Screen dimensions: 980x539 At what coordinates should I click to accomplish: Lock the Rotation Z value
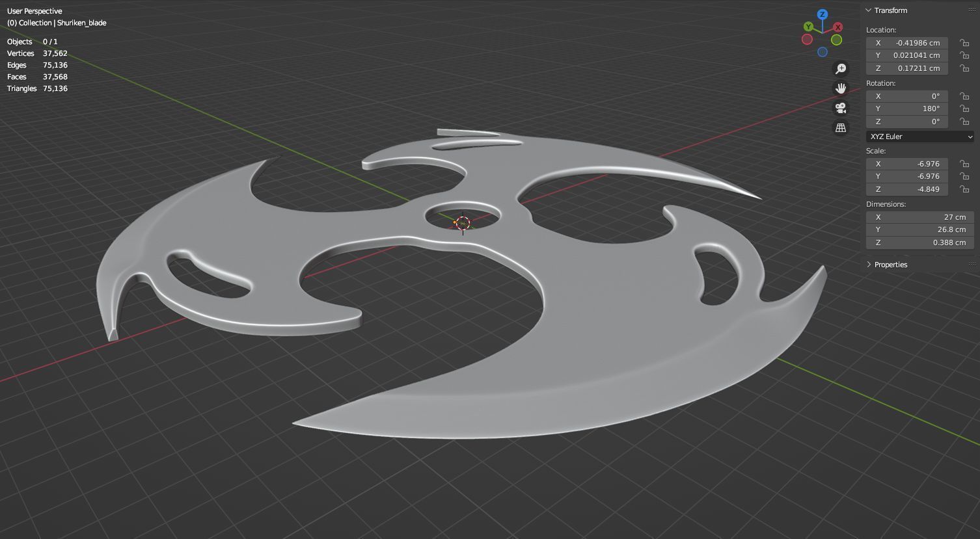pos(964,122)
